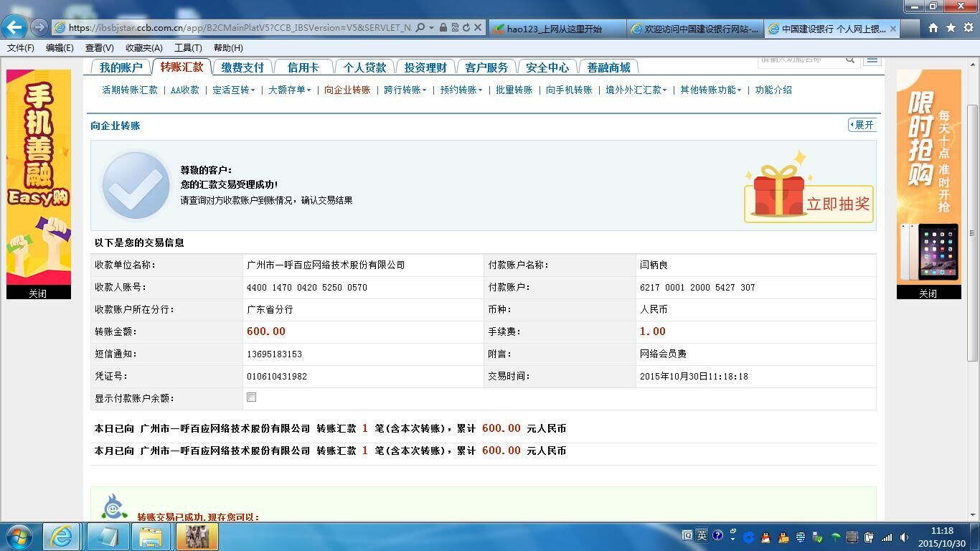The width and height of the screenshot is (980, 551).
Task: Click the volume speaker tray icon
Action: (x=904, y=537)
